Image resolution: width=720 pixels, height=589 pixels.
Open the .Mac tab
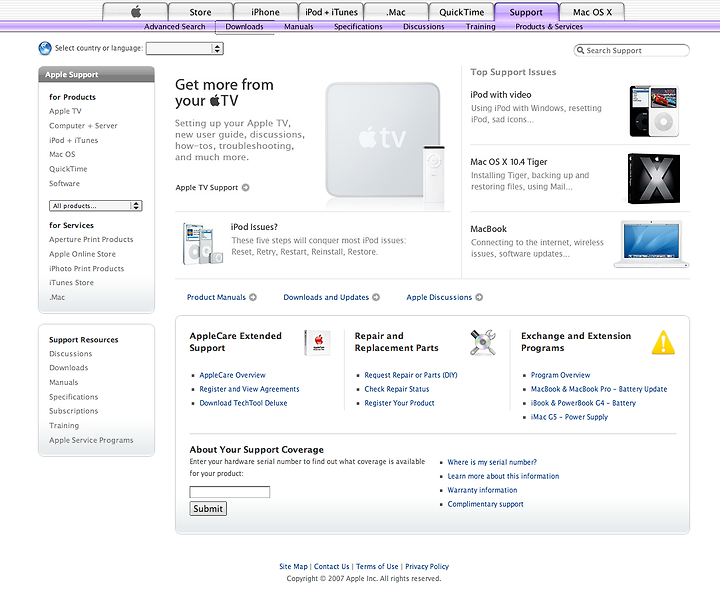pos(395,12)
